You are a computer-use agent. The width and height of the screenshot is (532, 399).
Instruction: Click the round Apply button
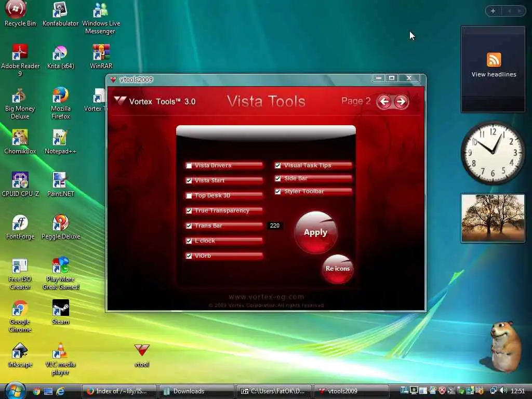click(315, 232)
